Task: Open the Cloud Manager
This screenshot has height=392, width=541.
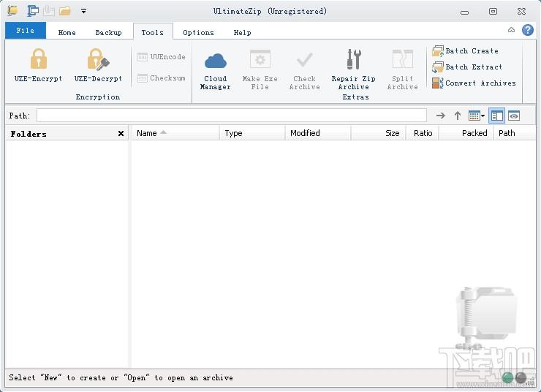Action: coord(215,72)
